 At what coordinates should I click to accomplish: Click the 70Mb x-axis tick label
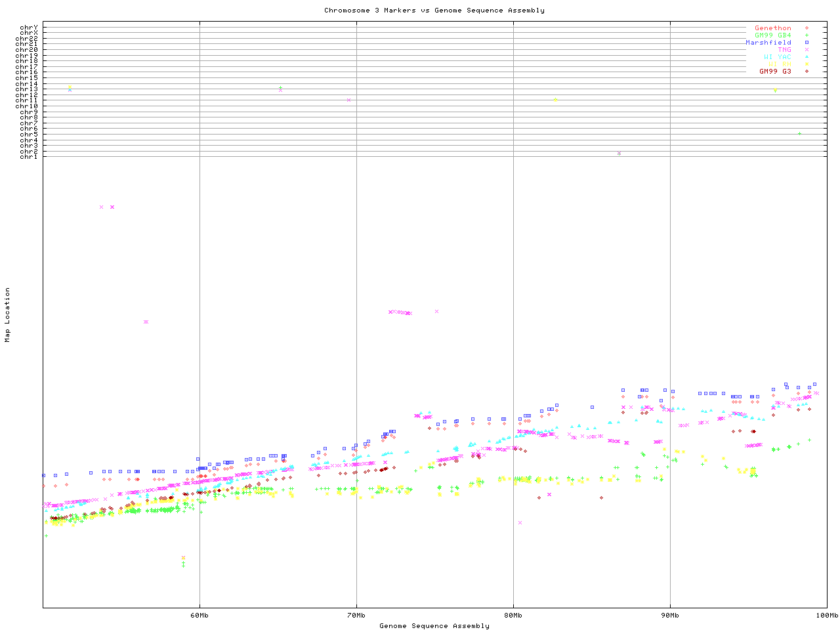pos(356,616)
